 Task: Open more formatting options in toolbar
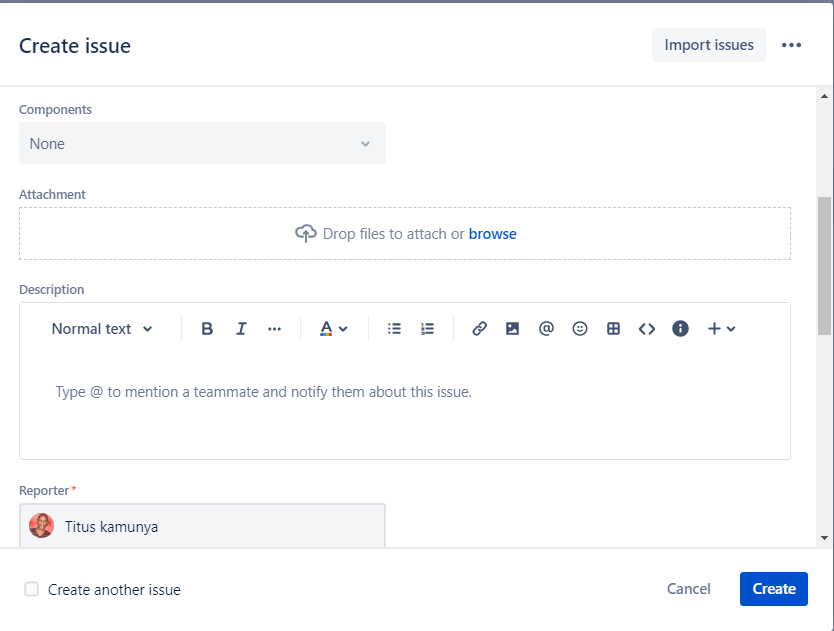click(x=275, y=329)
